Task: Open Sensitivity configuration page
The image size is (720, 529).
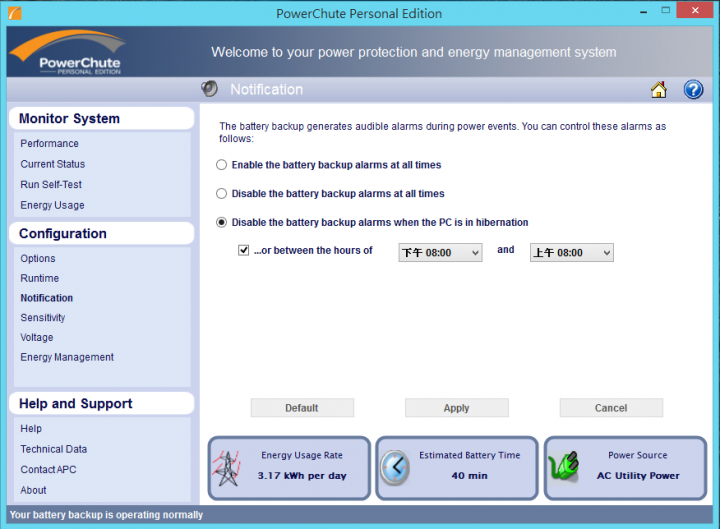Action: pyautogui.click(x=43, y=318)
